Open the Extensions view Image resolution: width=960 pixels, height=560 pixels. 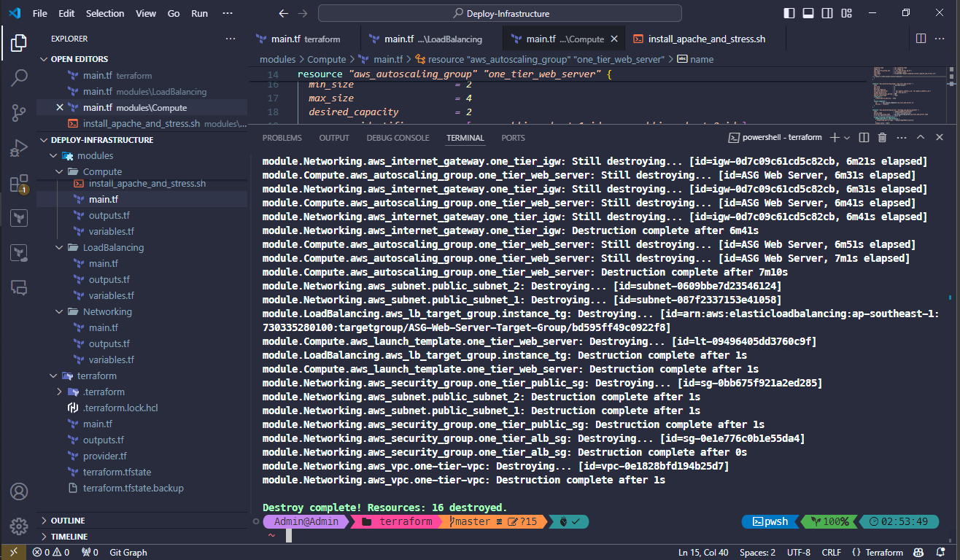coord(19,183)
